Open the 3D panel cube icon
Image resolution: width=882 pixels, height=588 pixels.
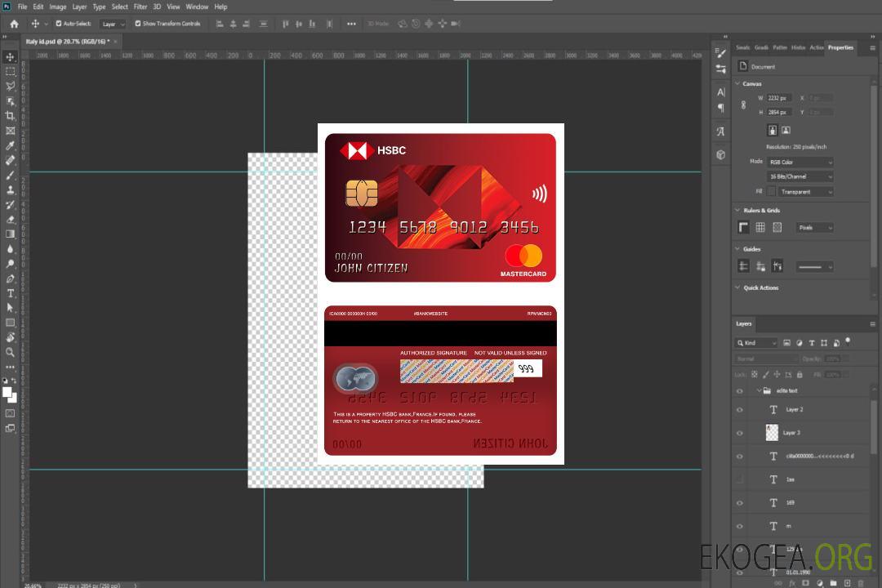point(720,154)
